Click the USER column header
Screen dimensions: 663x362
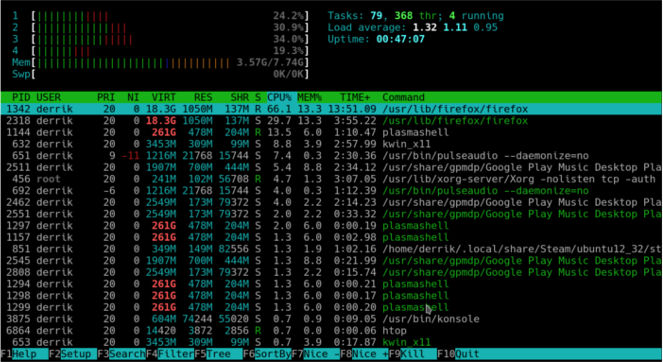click(x=49, y=97)
